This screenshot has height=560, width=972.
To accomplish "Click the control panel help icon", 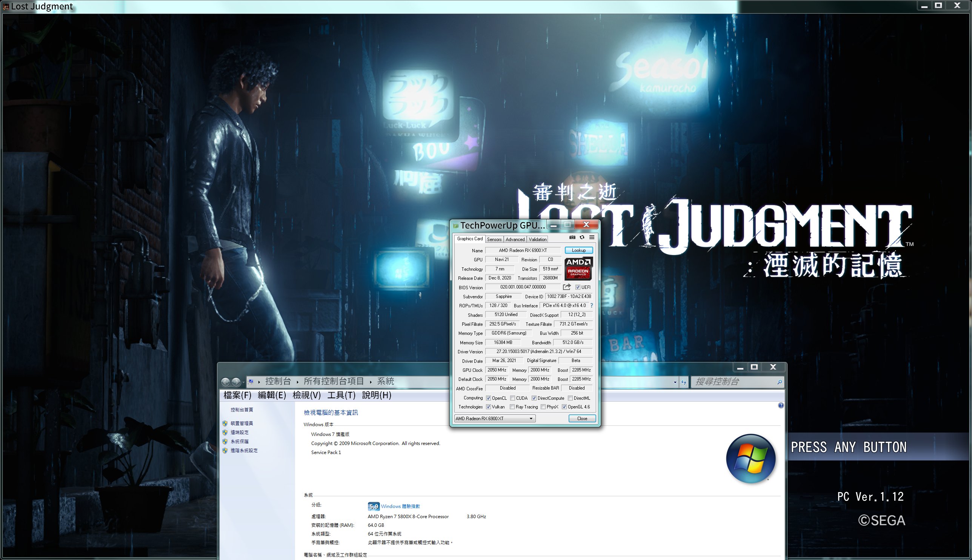I will pyautogui.click(x=780, y=405).
